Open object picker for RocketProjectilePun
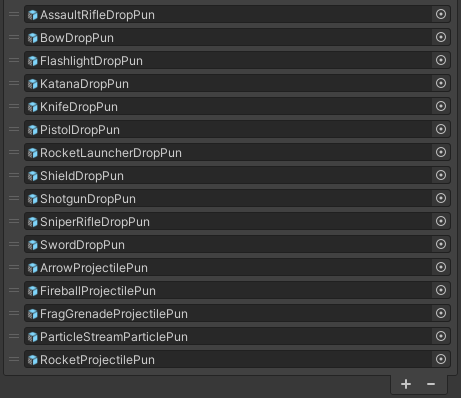The height and width of the screenshot is (398, 461). click(x=441, y=359)
